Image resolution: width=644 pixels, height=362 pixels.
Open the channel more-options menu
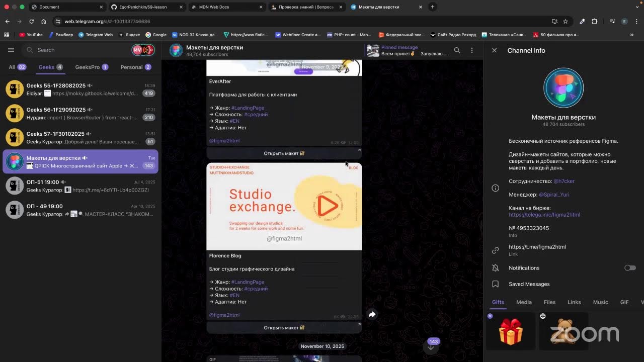(471, 50)
